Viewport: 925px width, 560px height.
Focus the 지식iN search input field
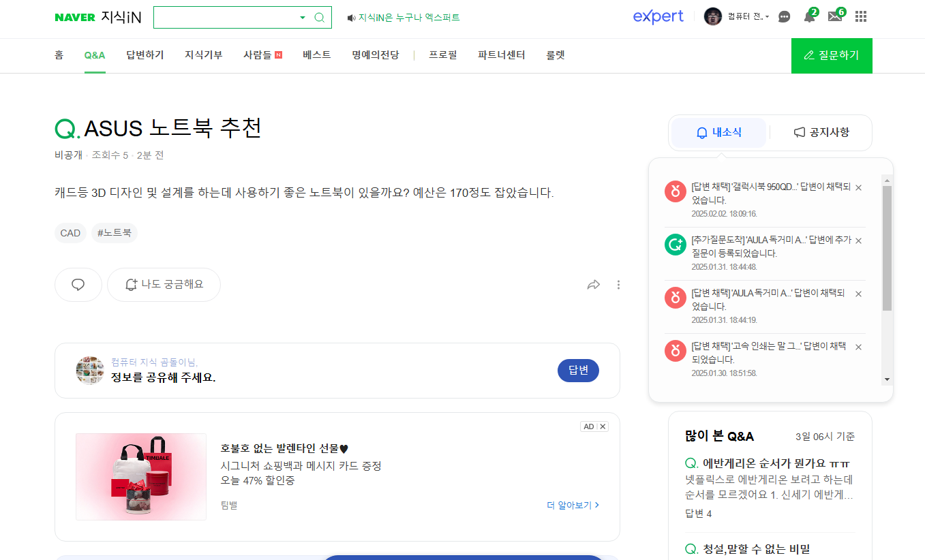point(226,18)
